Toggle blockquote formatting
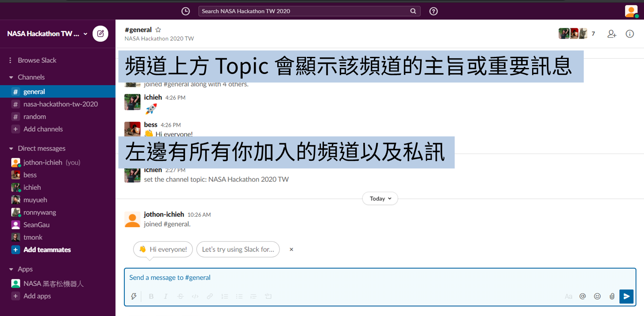This screenshot has width=644, height=316. tap(253, 296)
